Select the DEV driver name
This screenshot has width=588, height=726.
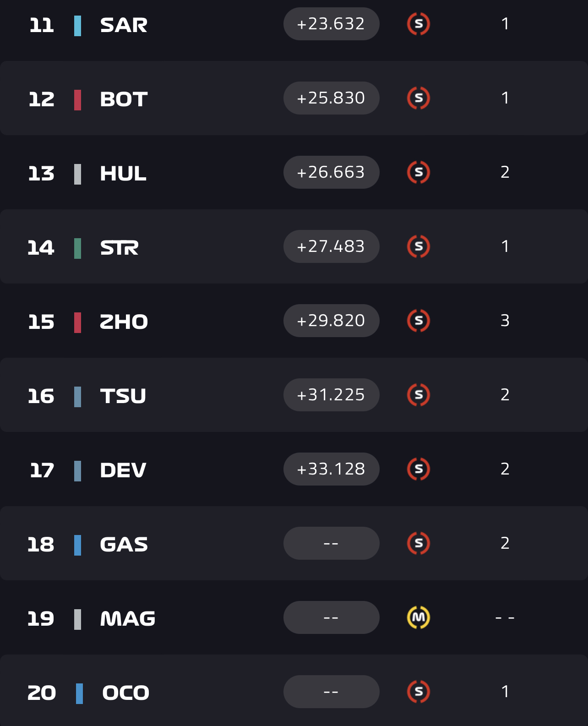tap(123, 470)
